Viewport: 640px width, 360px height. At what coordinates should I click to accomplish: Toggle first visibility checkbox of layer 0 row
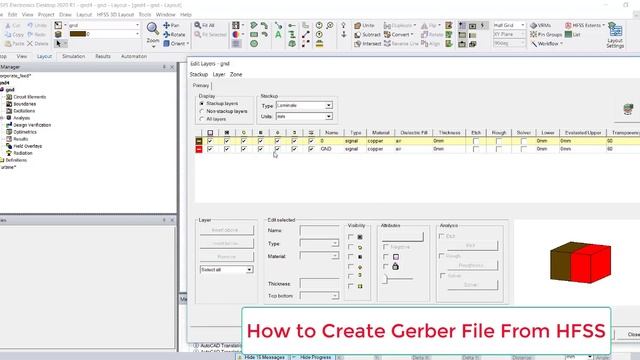pos(210,141)
